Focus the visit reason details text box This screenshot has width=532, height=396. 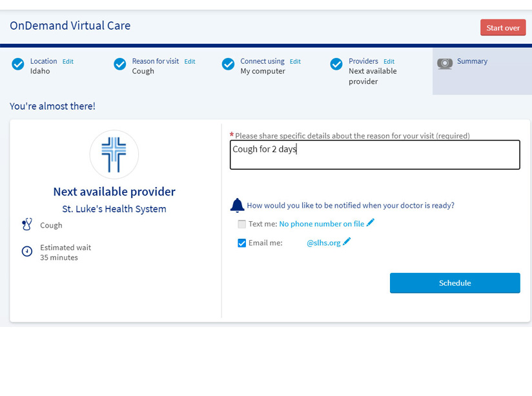[x=375, y=155]
